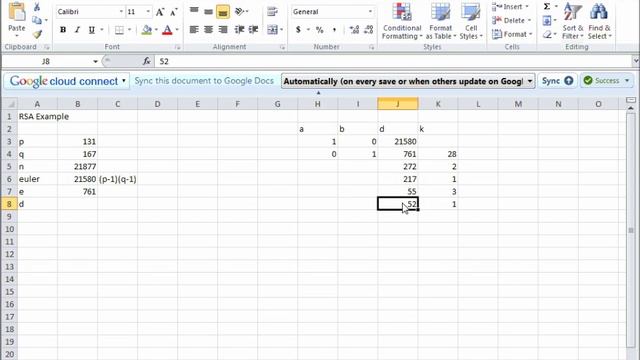The width and height of the screenshot is (640, 360).
Task: Click the Cut scissors icon
Action: point(37,7)
